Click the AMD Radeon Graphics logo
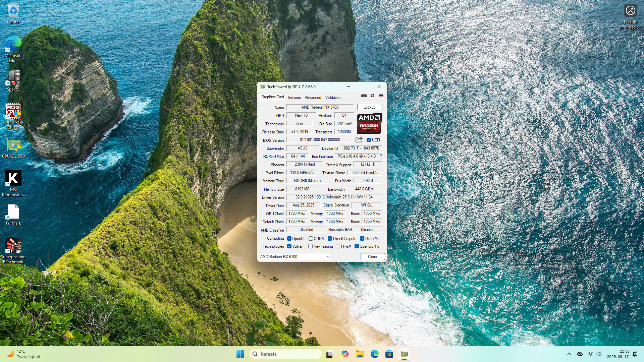 click(369, 123)
